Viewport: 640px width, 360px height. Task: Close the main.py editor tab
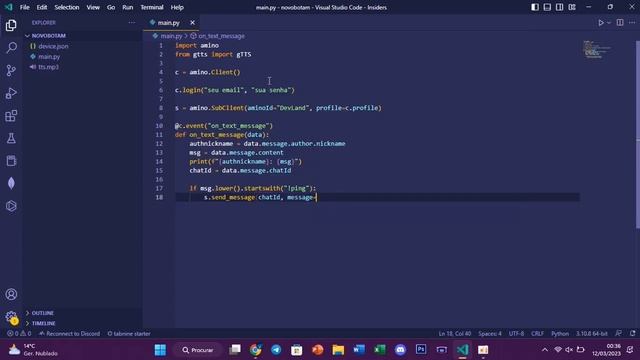[x=192, y=23]
